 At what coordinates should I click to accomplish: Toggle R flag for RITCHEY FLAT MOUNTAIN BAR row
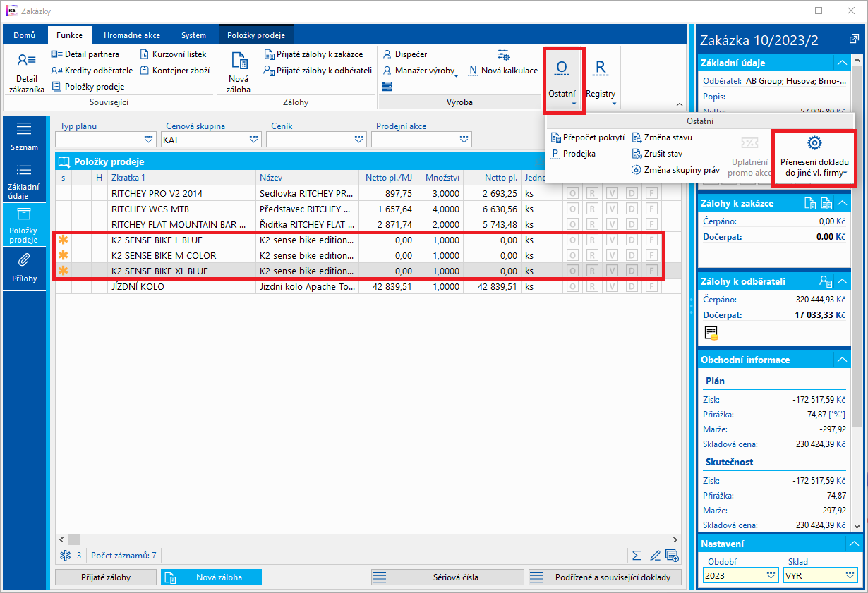[592, 224]
